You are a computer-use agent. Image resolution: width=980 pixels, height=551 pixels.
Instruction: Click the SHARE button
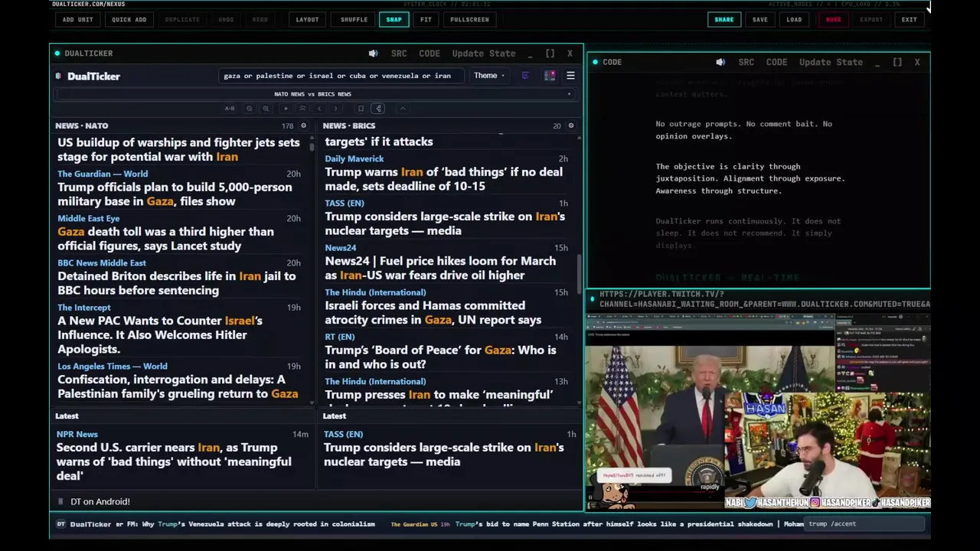pos(724,19)
